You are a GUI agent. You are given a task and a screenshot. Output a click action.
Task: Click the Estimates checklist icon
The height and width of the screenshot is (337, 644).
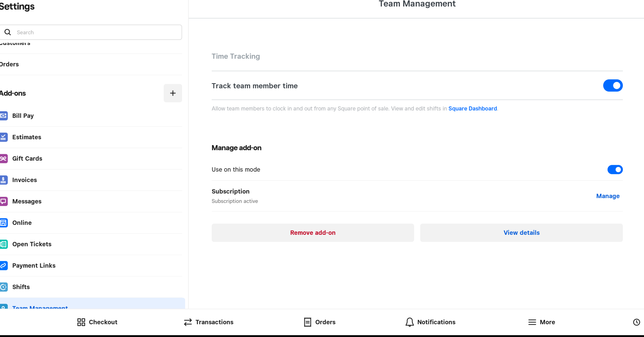pos(4,137)
